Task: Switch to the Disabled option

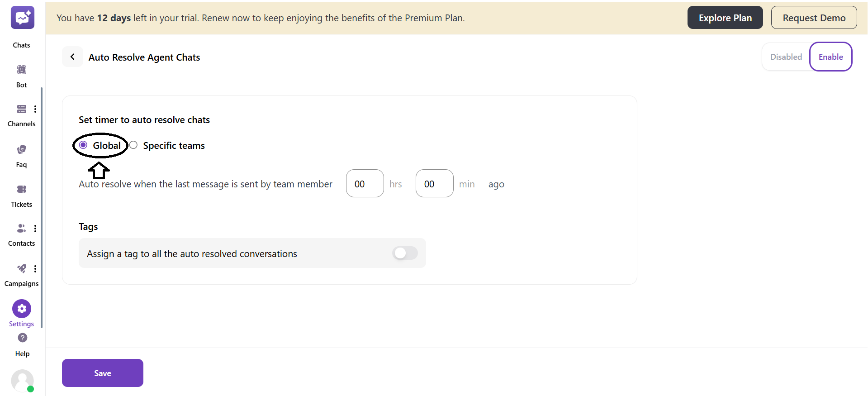Action: tap(786, 57)
